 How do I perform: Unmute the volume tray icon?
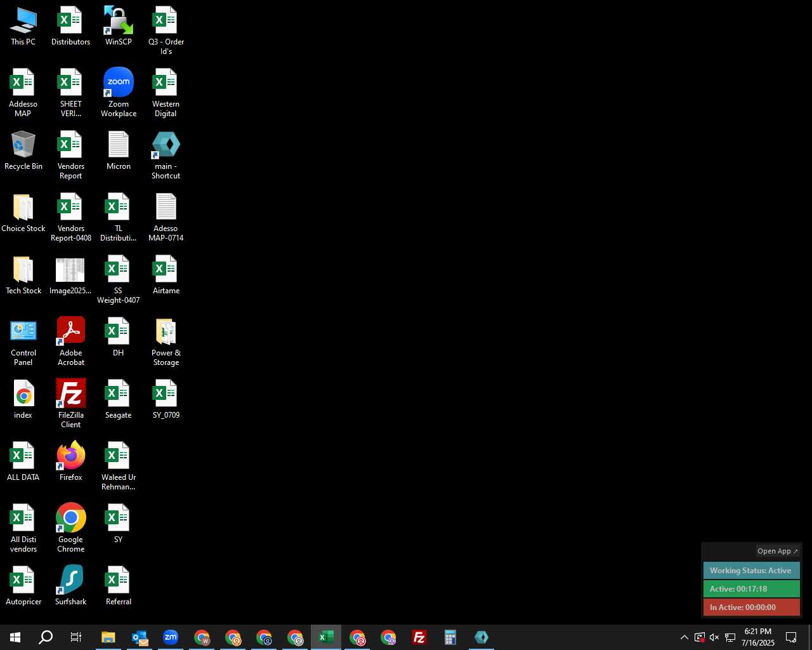point(714,637)
